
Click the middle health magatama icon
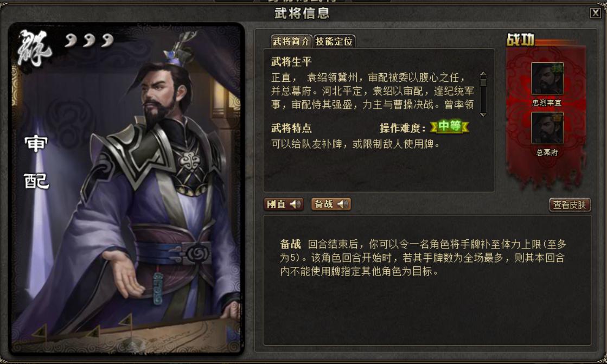point(90,40)
